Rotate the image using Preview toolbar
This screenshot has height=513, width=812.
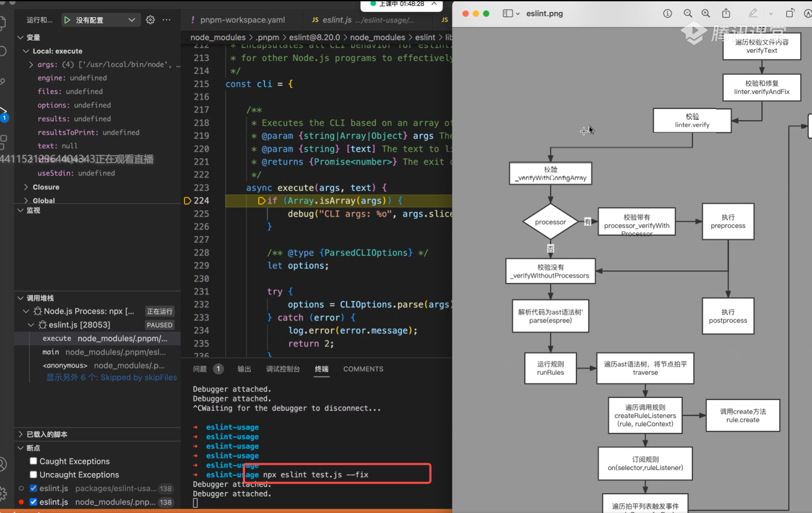coord(790,13)
